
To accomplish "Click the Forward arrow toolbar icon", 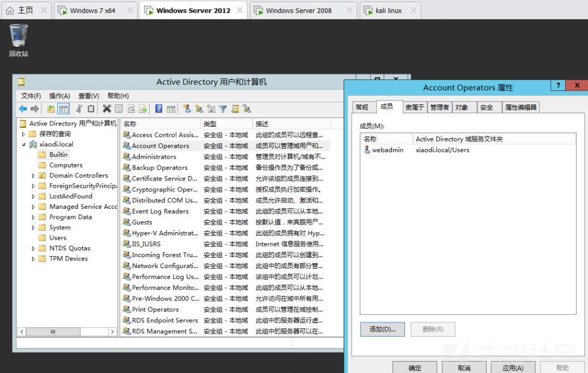I will click(35, 109).
